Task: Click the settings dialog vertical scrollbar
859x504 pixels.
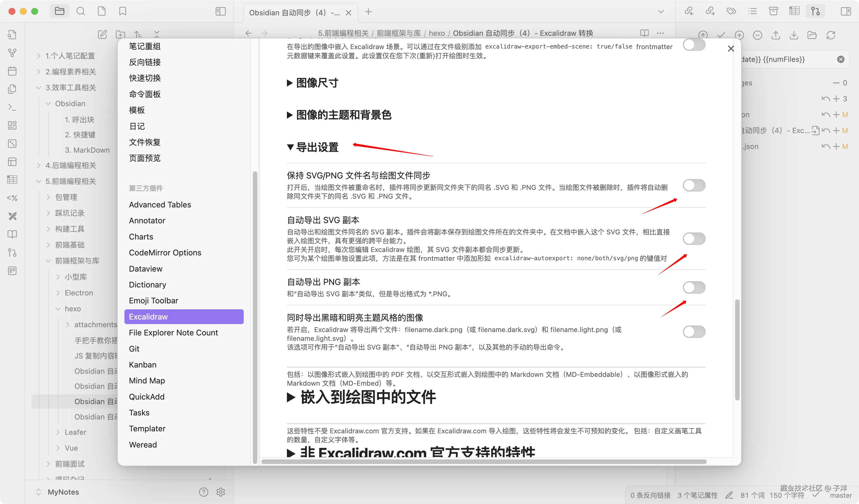Action: [x=737, y=350]
